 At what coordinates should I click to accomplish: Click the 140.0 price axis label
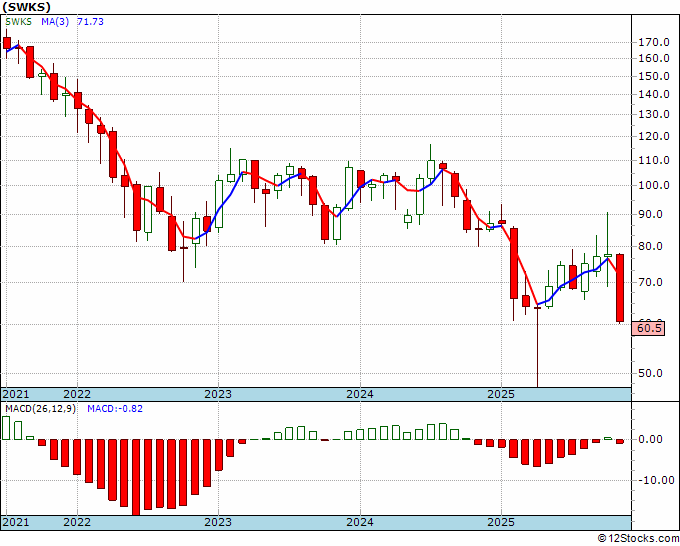654,95
